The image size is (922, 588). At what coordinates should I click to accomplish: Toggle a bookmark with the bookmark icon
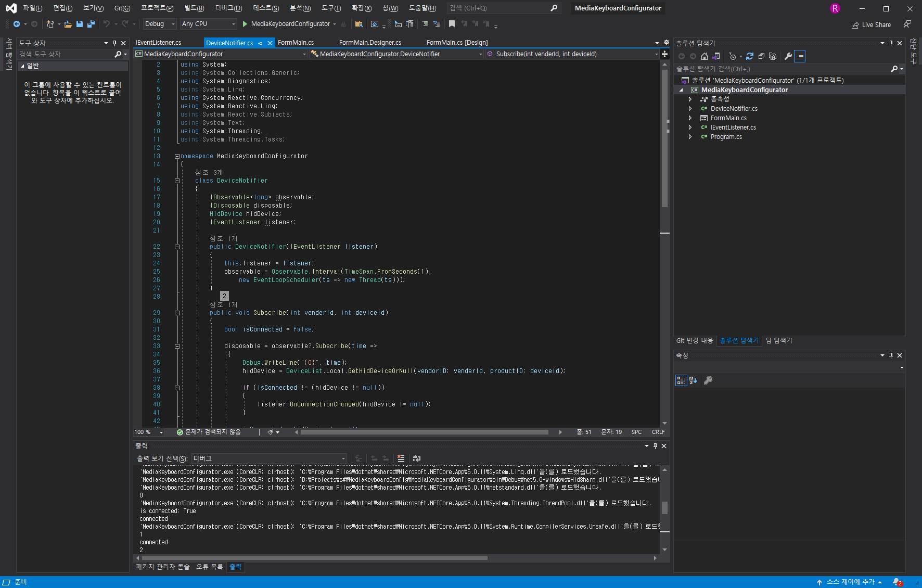[x=452, y=24]
